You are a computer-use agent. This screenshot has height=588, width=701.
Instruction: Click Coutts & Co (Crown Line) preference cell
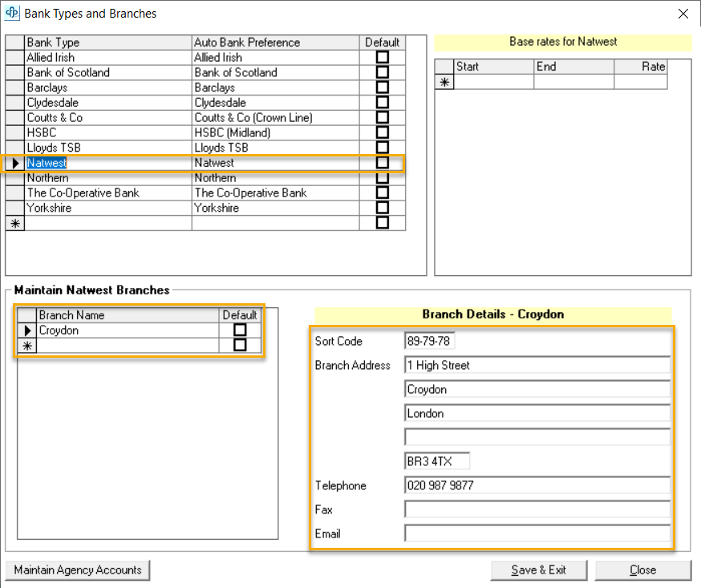pyautogui.click(x=276, y=118)
